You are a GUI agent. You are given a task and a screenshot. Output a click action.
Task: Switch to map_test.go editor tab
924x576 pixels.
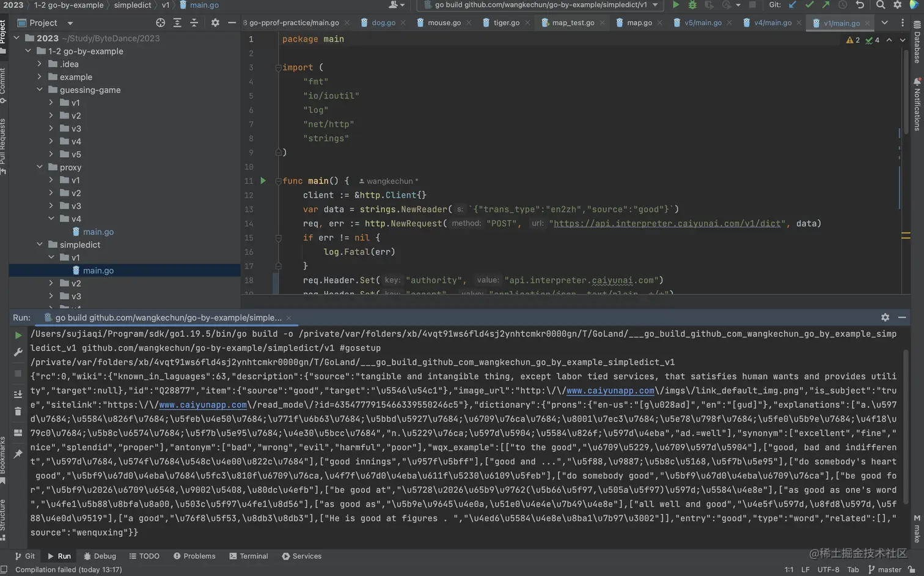(573, 23)
